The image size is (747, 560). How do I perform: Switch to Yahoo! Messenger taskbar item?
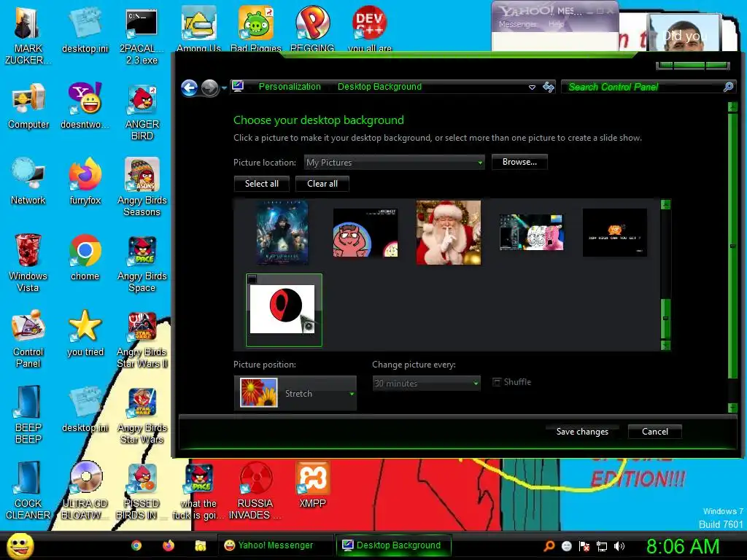click(275, 545)
